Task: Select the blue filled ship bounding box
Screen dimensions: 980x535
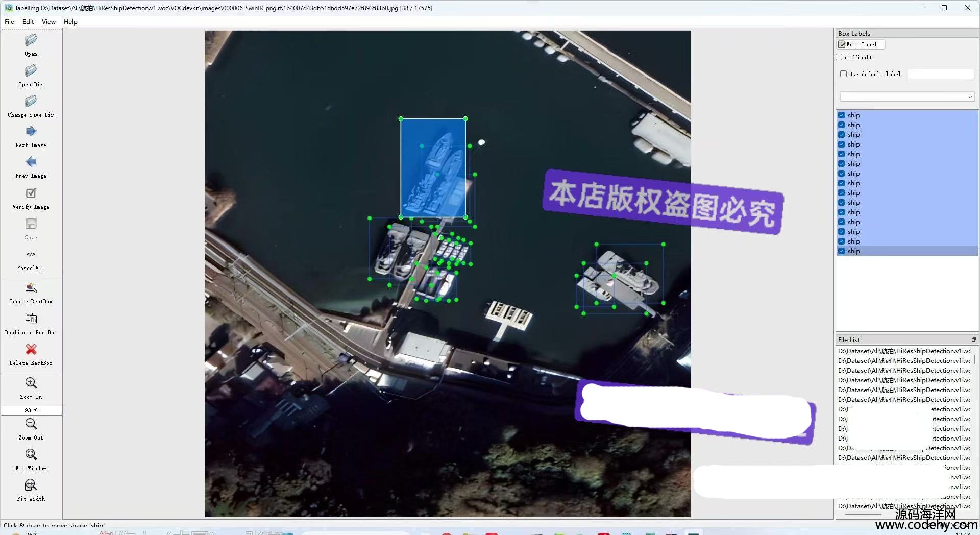Action: point(433,168)
